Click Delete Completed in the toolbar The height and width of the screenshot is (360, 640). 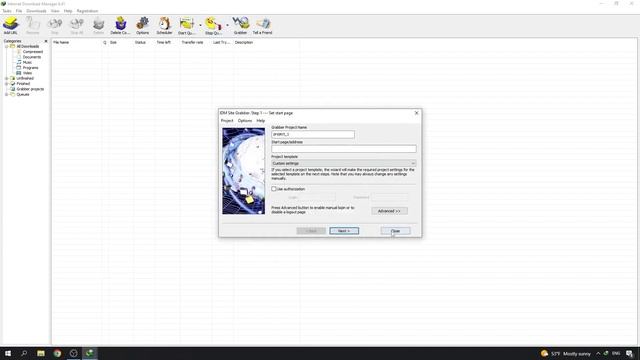coord(120,26)
